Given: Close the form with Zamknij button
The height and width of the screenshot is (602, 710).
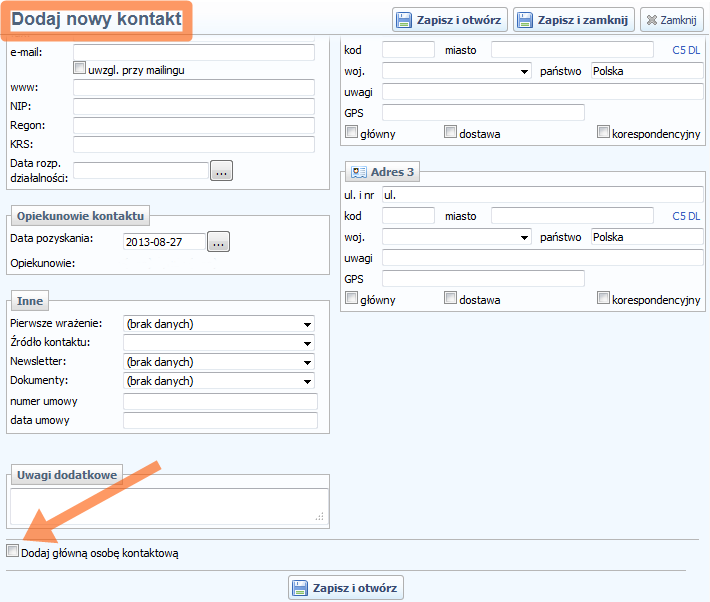Looking at the screenshot, I should tap(670, 19).
